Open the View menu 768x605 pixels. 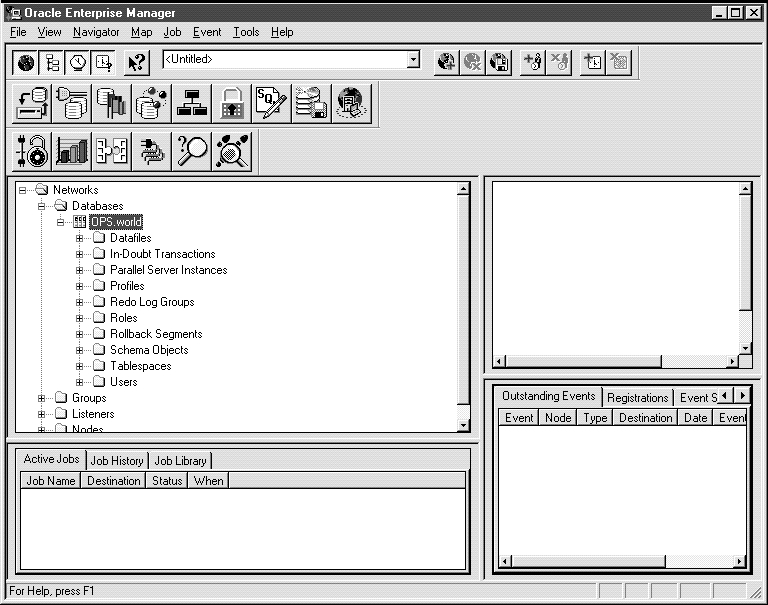49,32
